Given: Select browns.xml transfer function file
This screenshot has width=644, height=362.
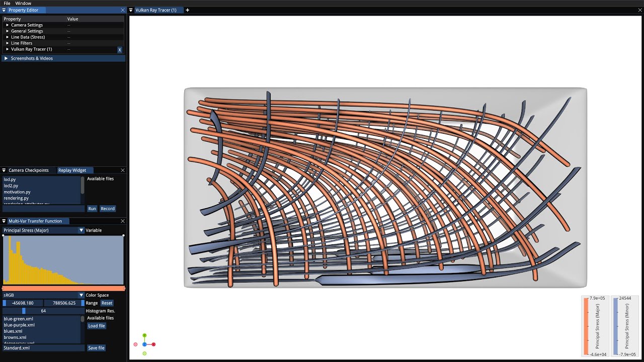Looking at the screenshot, I should (41, 337).
